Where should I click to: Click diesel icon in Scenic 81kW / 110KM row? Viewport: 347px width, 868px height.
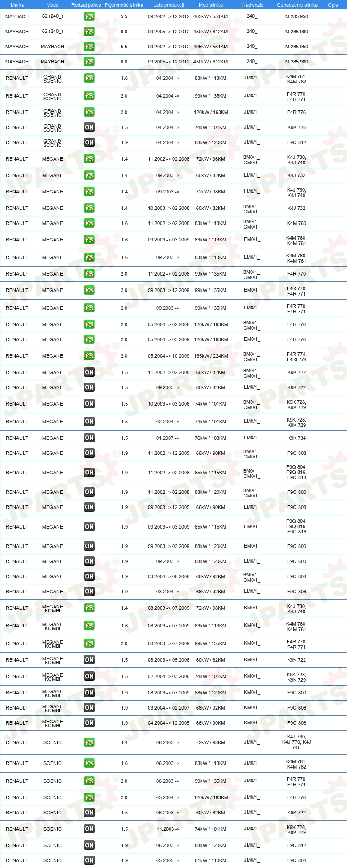[x=89, y=860]
